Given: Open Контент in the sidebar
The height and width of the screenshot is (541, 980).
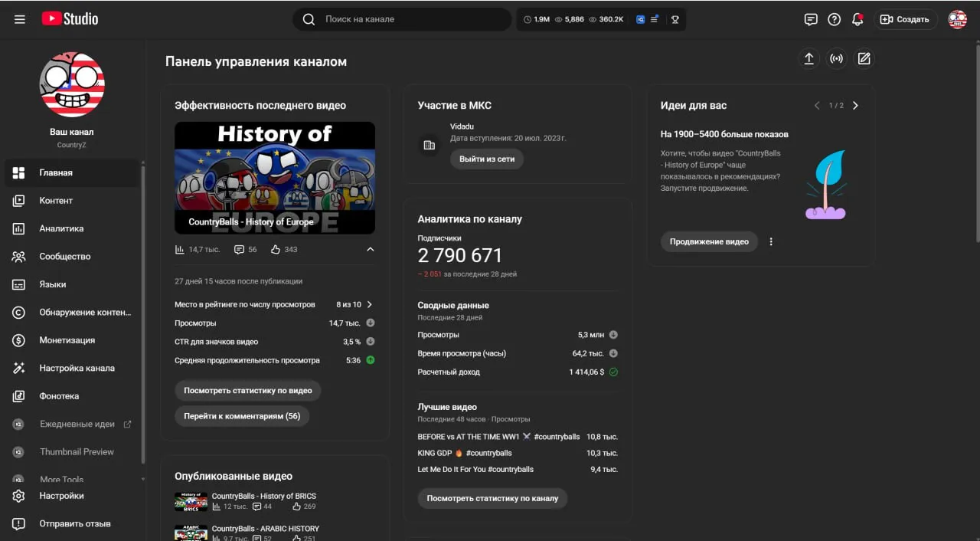Looking at the screenshot, I should pos(72,201).
